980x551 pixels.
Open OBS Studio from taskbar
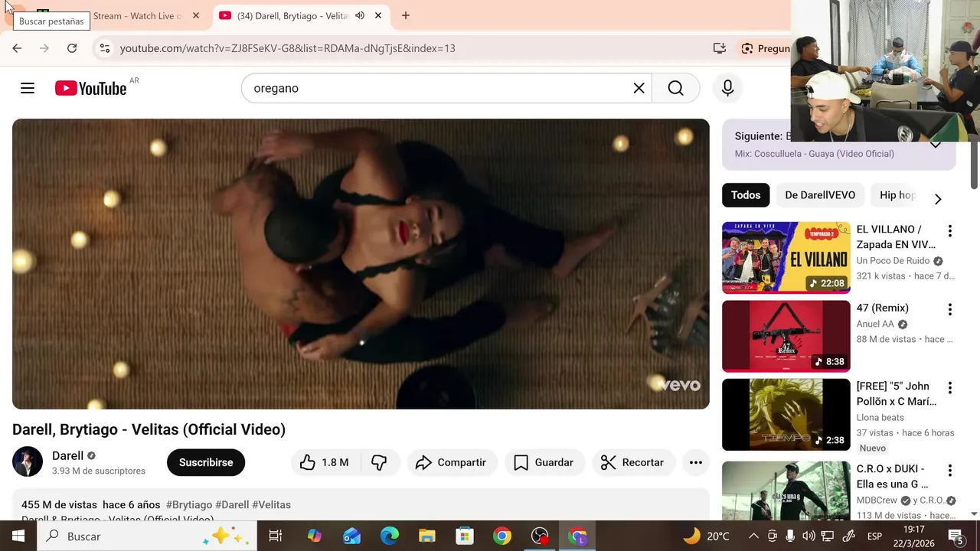click(x=541, y=536)
